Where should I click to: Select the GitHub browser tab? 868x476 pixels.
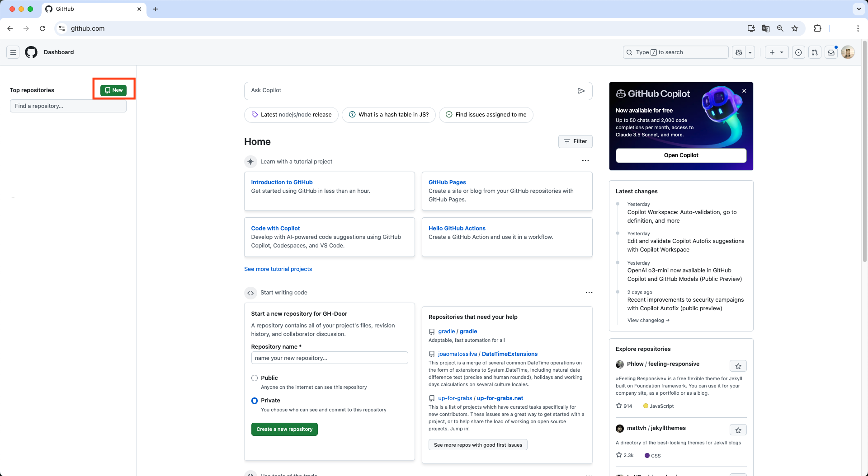tap(94, 9)
